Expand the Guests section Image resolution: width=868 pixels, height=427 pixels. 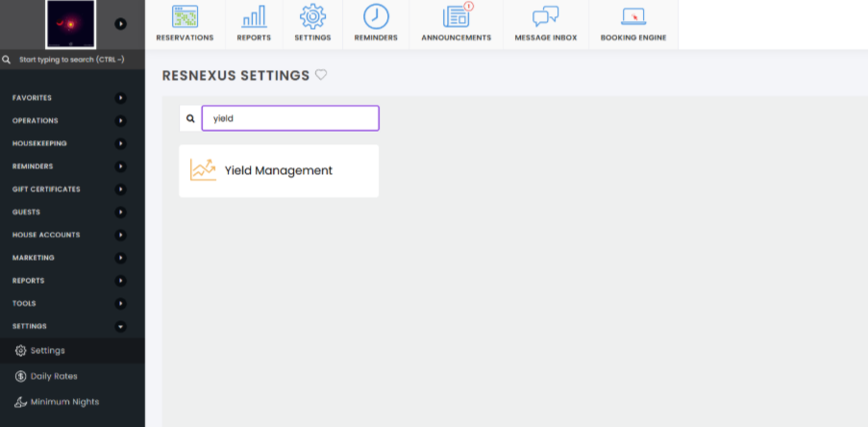(x=121, y=213)
